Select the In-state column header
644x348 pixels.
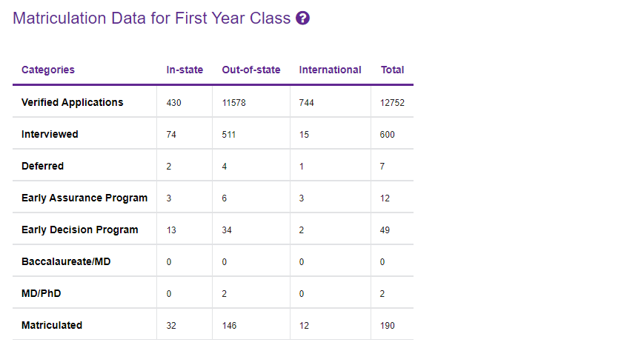click(x=185, y=70)
